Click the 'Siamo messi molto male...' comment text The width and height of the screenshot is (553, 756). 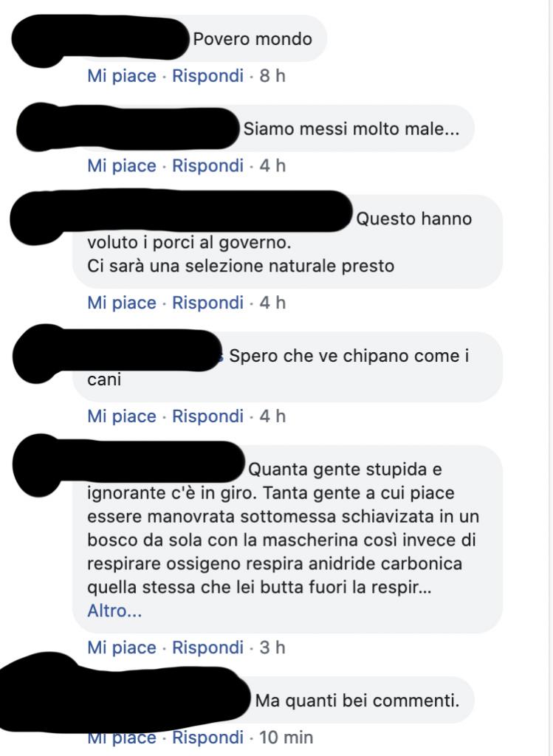tap(351, 128)
